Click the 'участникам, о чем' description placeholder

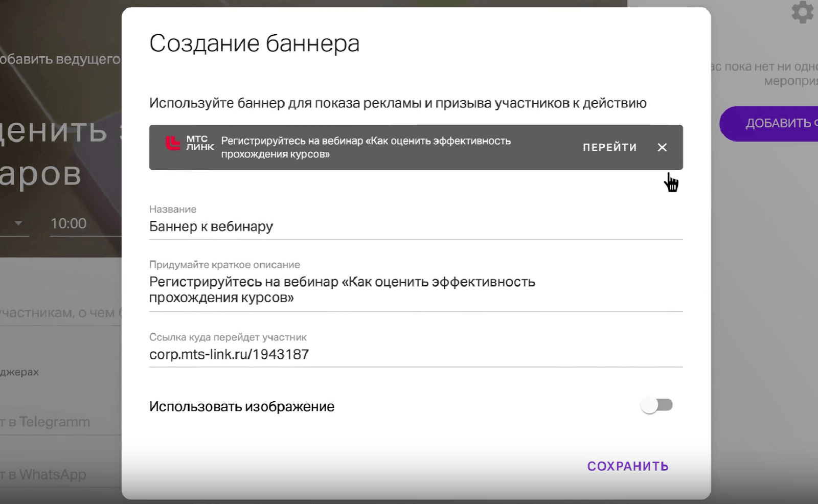pos(59,313)
